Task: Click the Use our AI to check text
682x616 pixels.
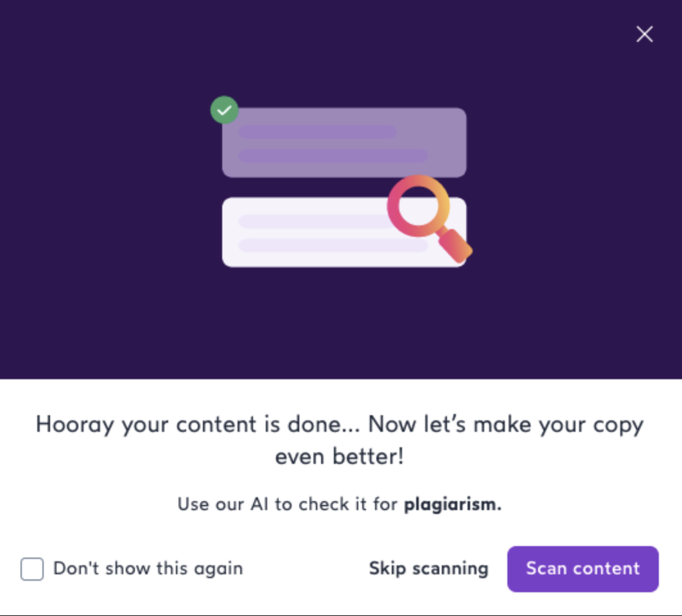Action: 287,504
